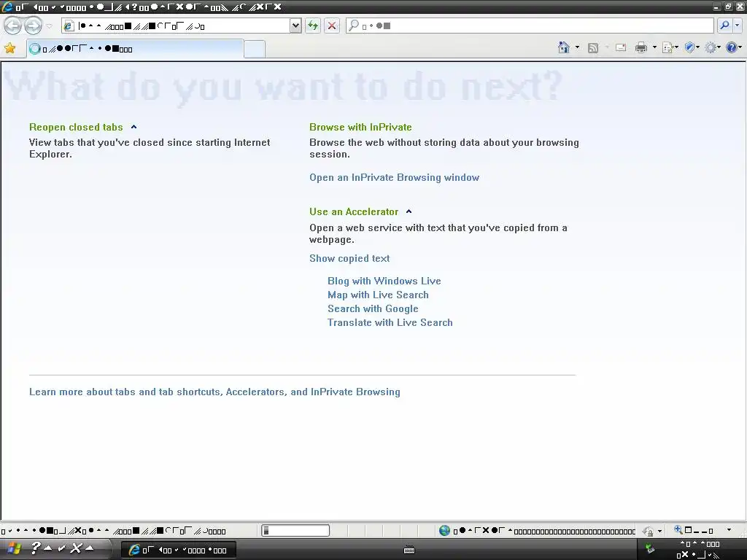
Task: Select the currently open browser tab
Action: [135, 49]
